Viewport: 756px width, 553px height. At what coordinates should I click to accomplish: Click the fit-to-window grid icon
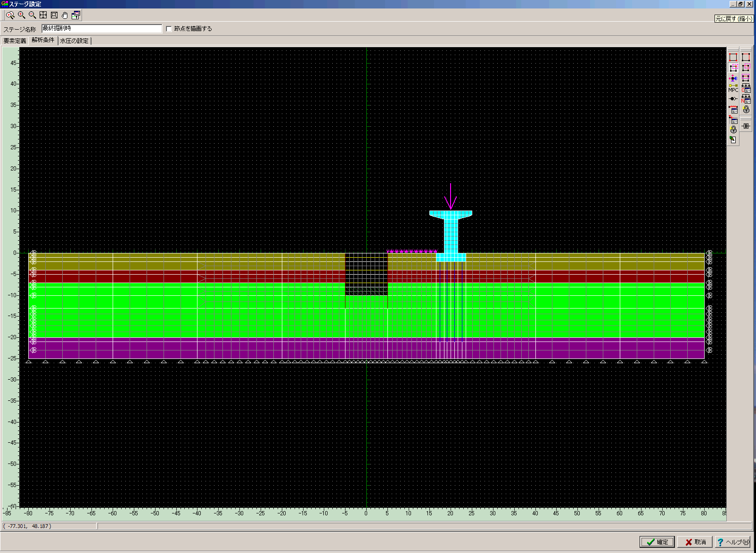pos(43,15)
